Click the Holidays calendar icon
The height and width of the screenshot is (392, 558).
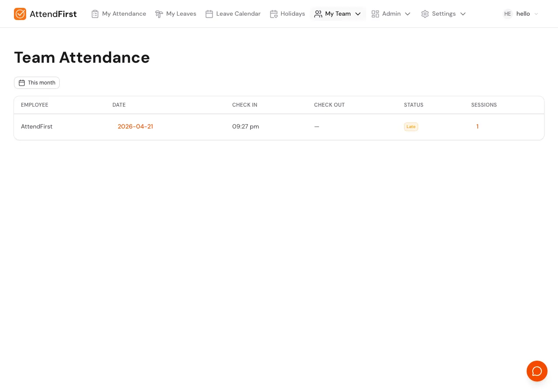point(274,14)
